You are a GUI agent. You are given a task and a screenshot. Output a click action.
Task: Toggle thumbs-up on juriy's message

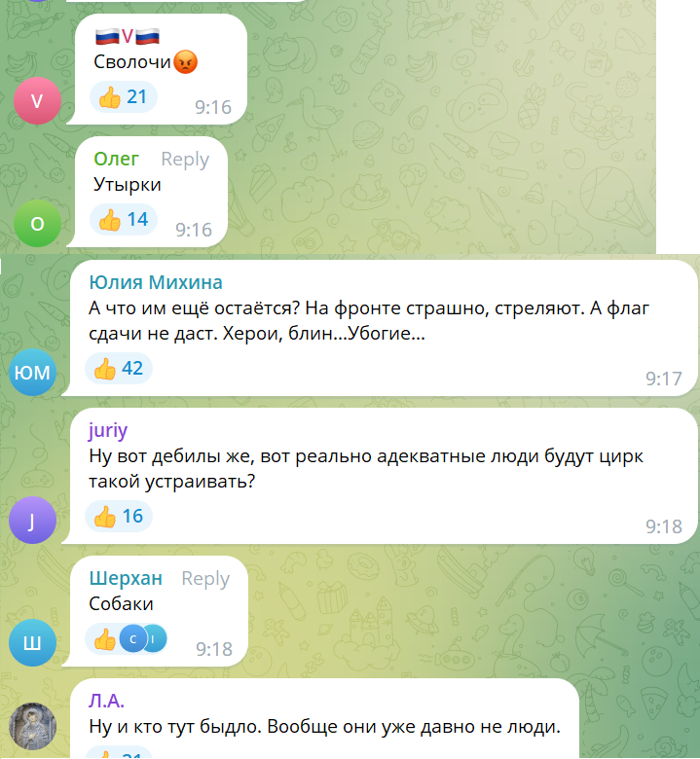tap(119, 516)
